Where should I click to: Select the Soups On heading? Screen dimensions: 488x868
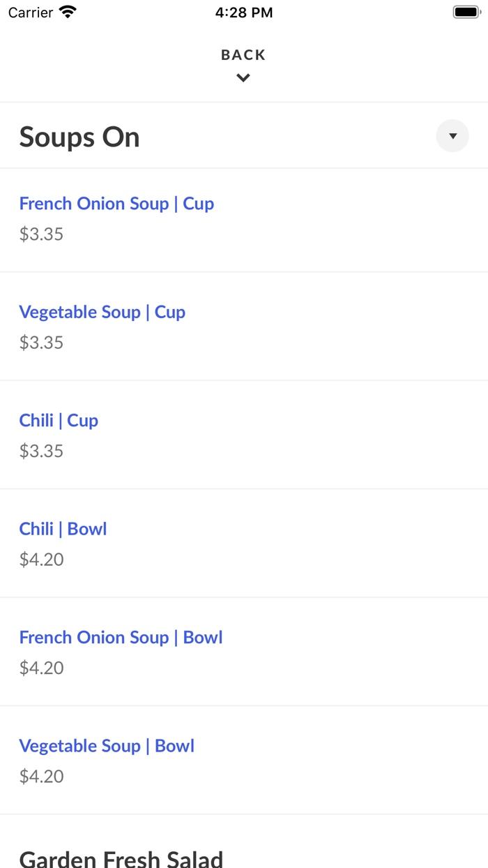pos(79,137)
